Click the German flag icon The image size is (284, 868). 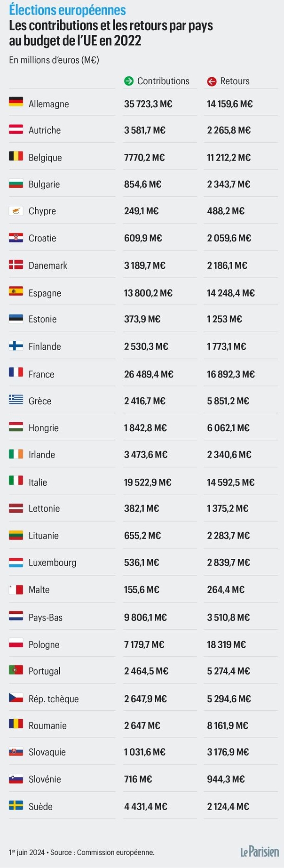(16, 101)
